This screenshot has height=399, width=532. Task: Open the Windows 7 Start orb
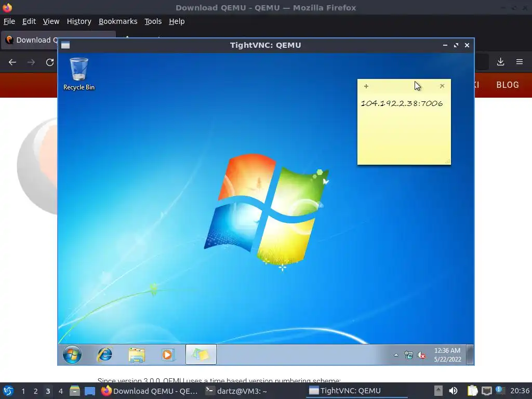[x=72, y=354]
